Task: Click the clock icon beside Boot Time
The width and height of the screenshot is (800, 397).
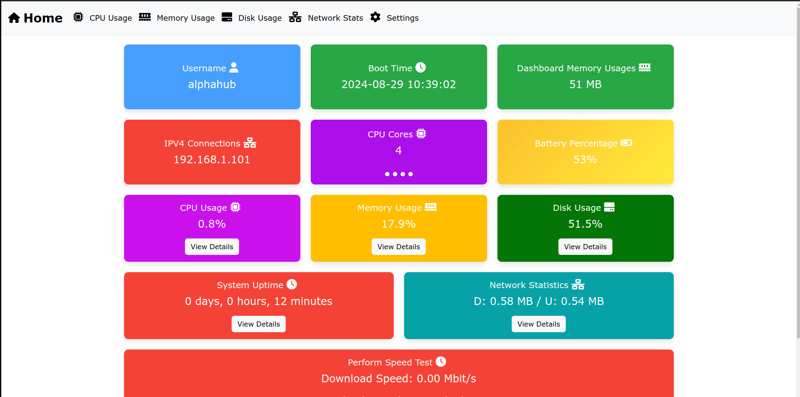Action: pyautogui.click(x=420, y=67)
